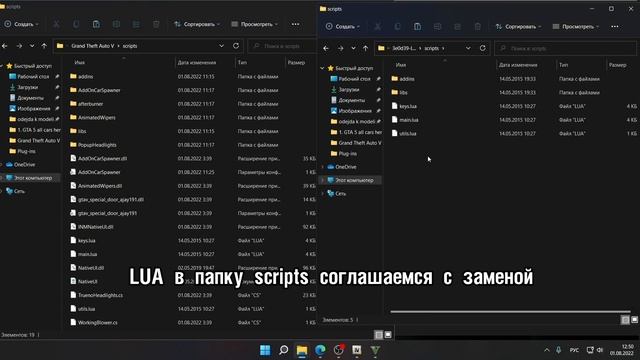Expand OneDrive in right window navigation
The width and height of the screenshot is (640, 360).
[x=323, y=167]
